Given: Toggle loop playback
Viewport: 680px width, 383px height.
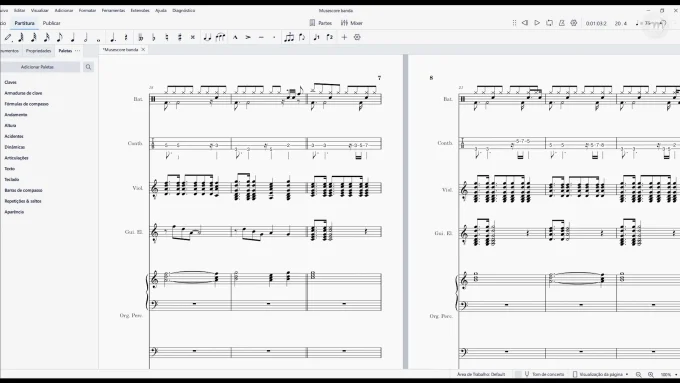Looking at the screenshot, I should tap(549, 23).
